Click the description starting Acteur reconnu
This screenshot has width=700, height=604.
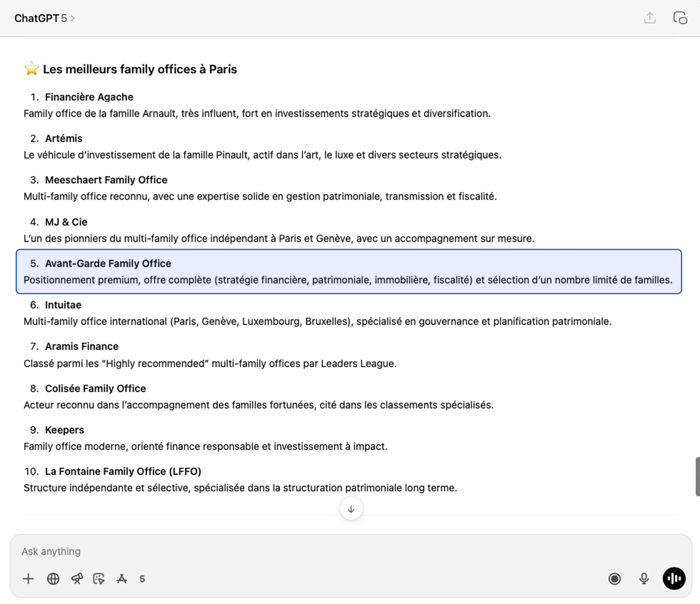(x=258, y=405)
